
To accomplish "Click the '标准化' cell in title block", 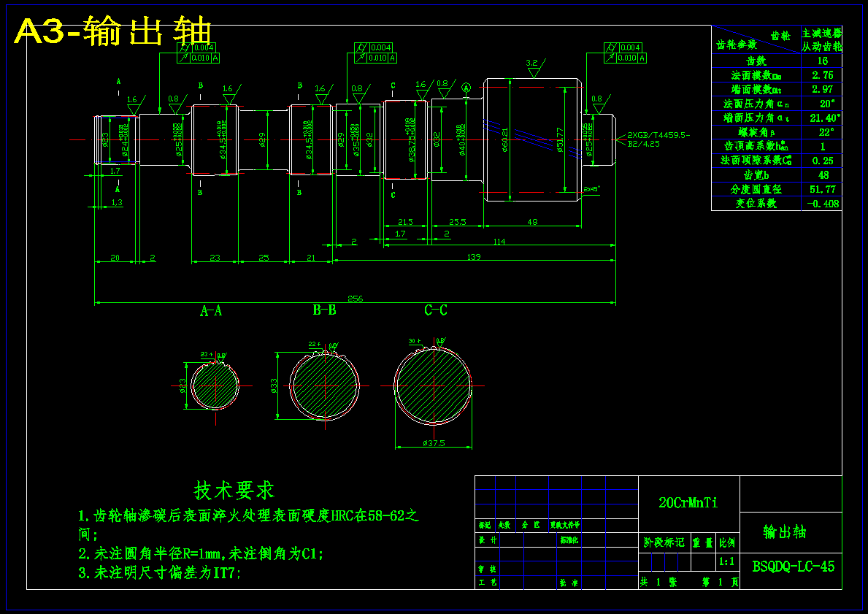I will click(569, 540).
